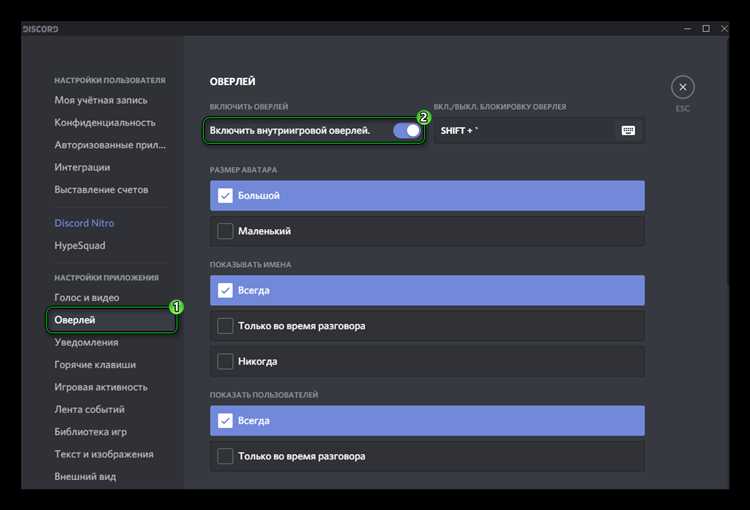Click keyboard icon in keybind field

[628, 131]
